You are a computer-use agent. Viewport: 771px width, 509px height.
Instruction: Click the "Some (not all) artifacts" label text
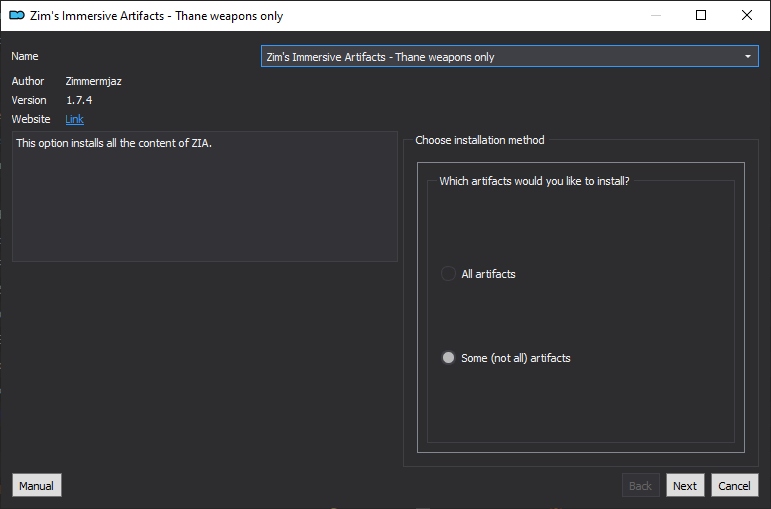tap(516, 358)
